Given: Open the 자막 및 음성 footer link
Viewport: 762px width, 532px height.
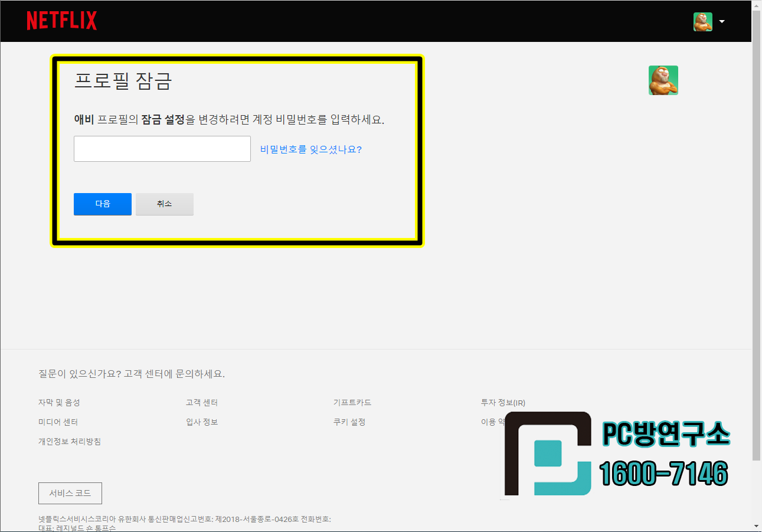Looking at the screenshot, I should pyautogui.click(x=59, y=403).
